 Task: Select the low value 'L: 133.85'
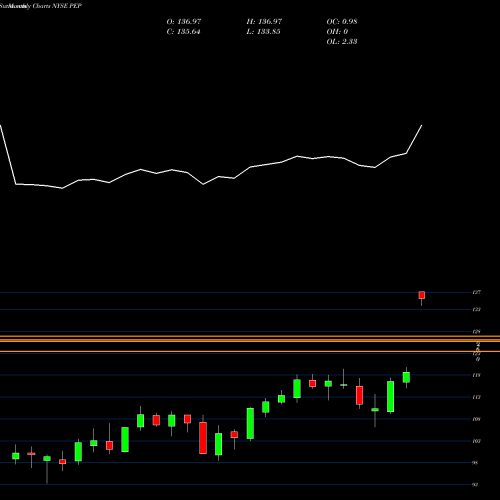pos(263,31)
